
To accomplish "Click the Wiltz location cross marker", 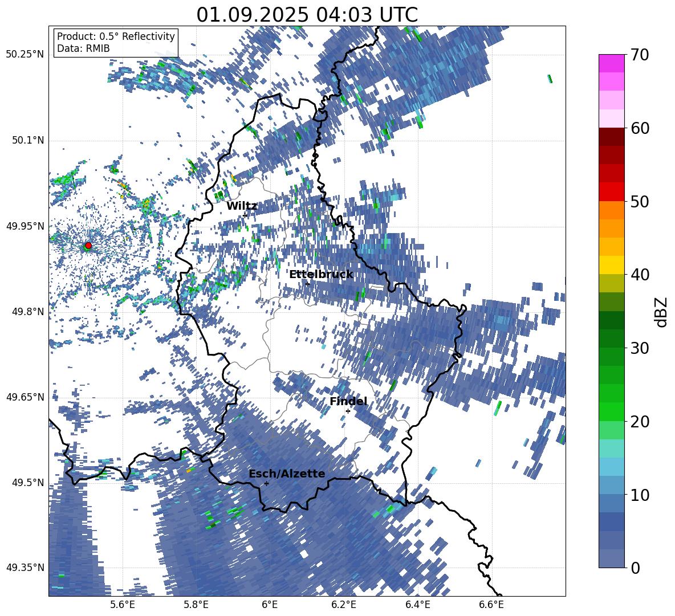I will tap(245, 215).
